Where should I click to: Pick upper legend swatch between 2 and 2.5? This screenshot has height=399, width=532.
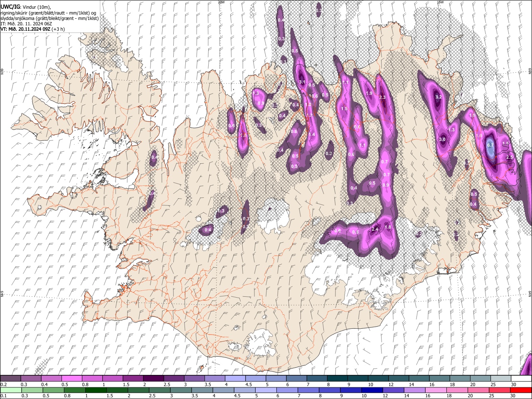153,379
